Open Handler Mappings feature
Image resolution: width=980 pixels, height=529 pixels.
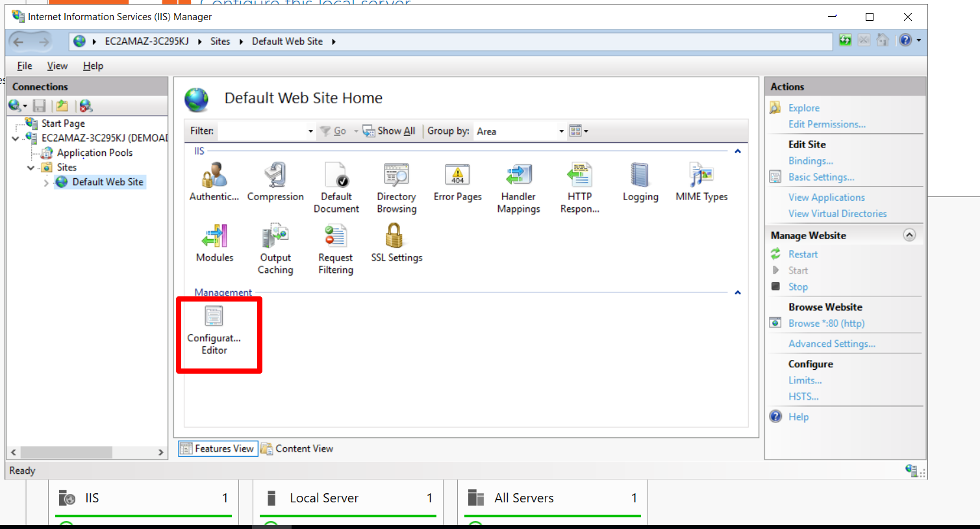[518, 188]
